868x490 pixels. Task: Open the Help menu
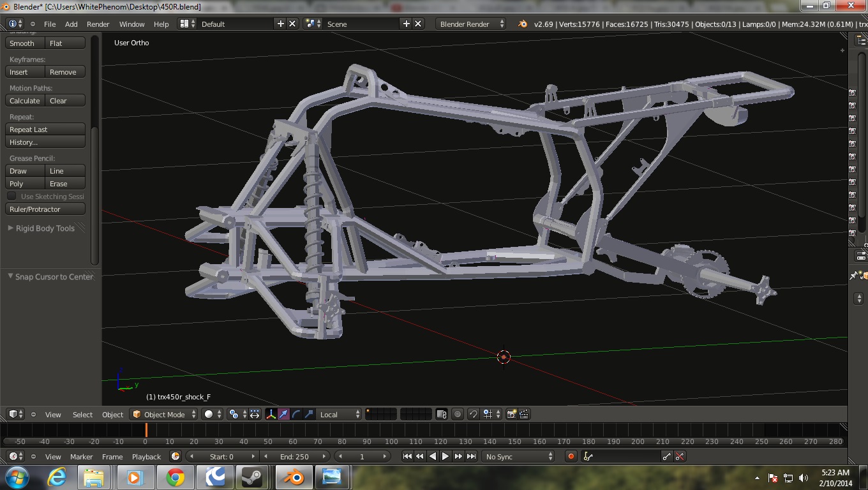[x=161, y=24]
